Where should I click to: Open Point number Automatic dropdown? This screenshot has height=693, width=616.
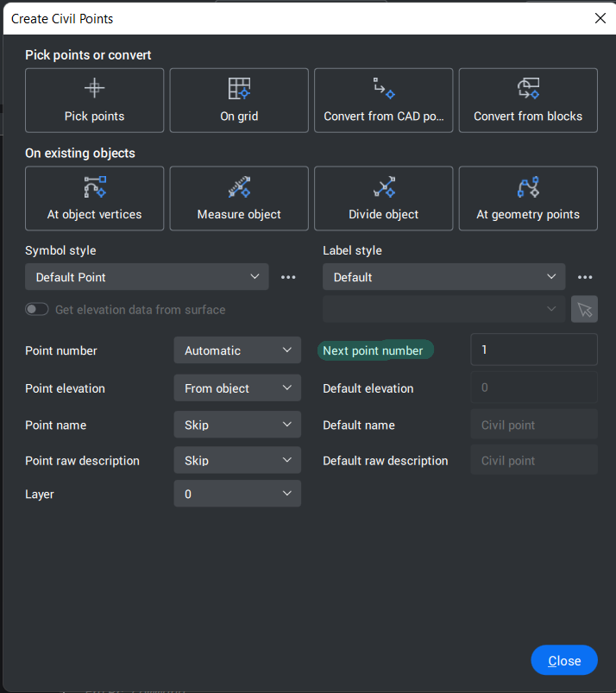pos(237,350)
